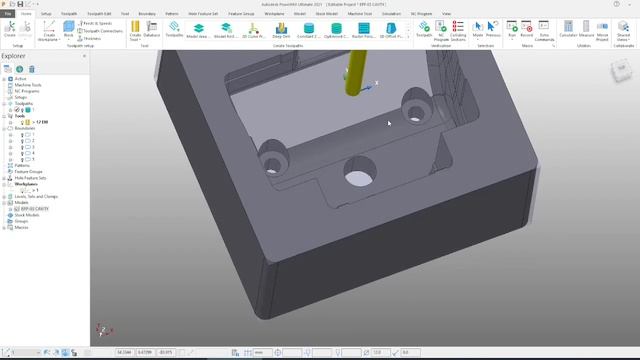Image resolution: width=640 pixels, height=360 pixels.
Task: Choose the Deep Drill strategy
Action: click(281, 31)
